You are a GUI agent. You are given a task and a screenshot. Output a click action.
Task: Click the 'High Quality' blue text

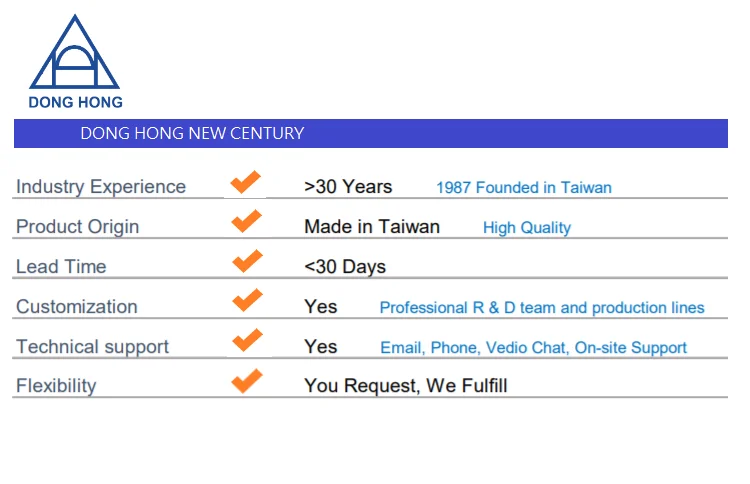pos(527,228)
